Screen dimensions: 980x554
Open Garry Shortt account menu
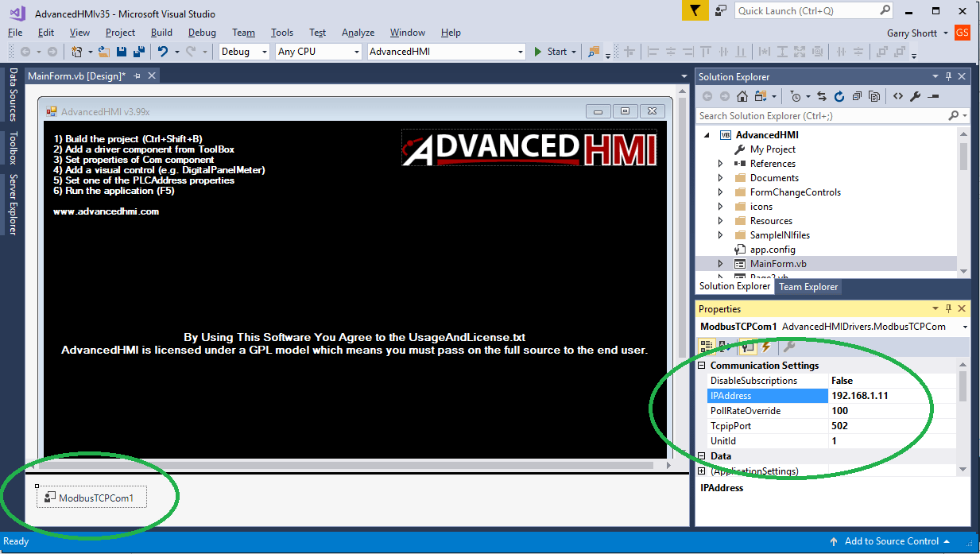coord(917,33)
